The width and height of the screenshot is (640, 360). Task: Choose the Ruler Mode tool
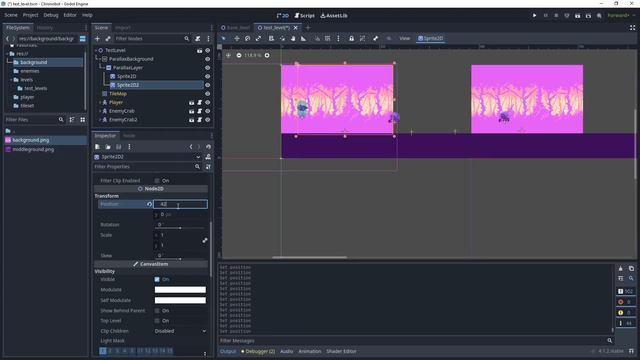click(303, 38)
